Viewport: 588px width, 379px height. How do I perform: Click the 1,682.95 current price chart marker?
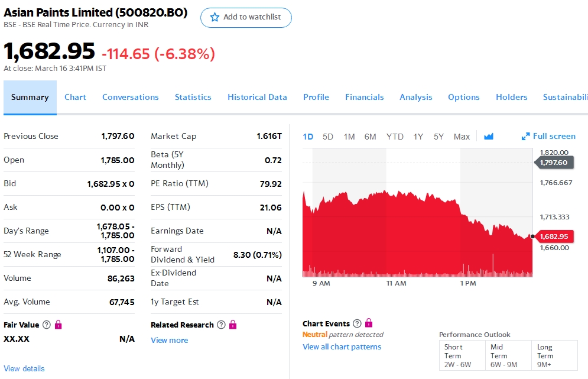[x=554, y=237]
